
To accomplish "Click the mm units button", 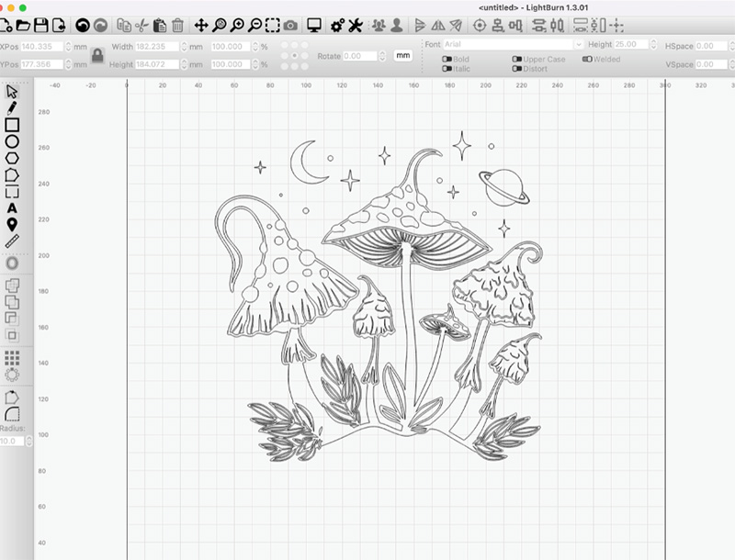I will (x=402, y=56).
